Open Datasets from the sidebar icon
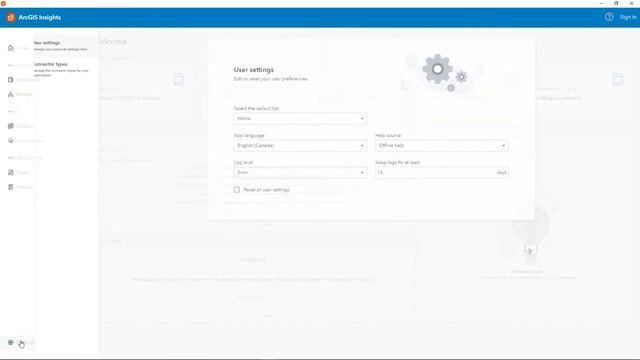This screenshot has height=360, width=640. coord(11,126)
